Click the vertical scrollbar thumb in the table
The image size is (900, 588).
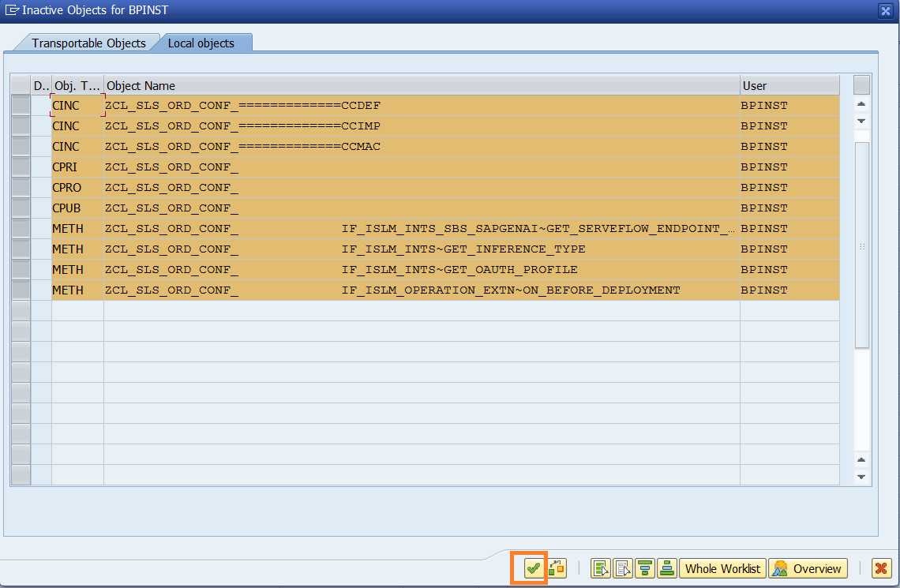pos(861,245)
